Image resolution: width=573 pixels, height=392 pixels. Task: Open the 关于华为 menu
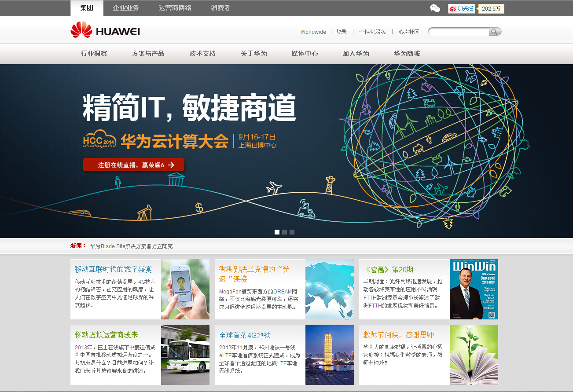point(253,54)
